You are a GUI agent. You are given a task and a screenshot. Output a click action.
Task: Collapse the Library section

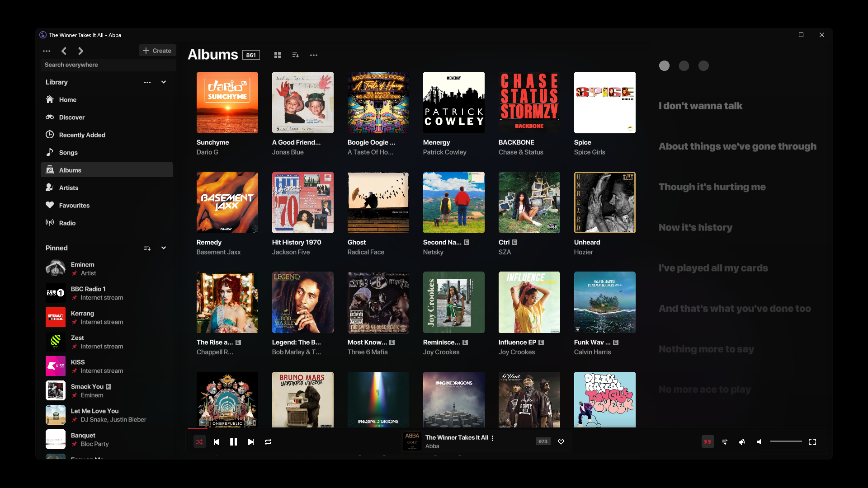point(164,82)
